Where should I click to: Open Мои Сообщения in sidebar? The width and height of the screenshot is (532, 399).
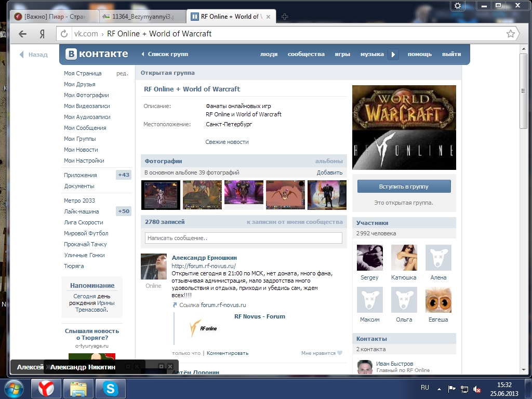point(85,128)
